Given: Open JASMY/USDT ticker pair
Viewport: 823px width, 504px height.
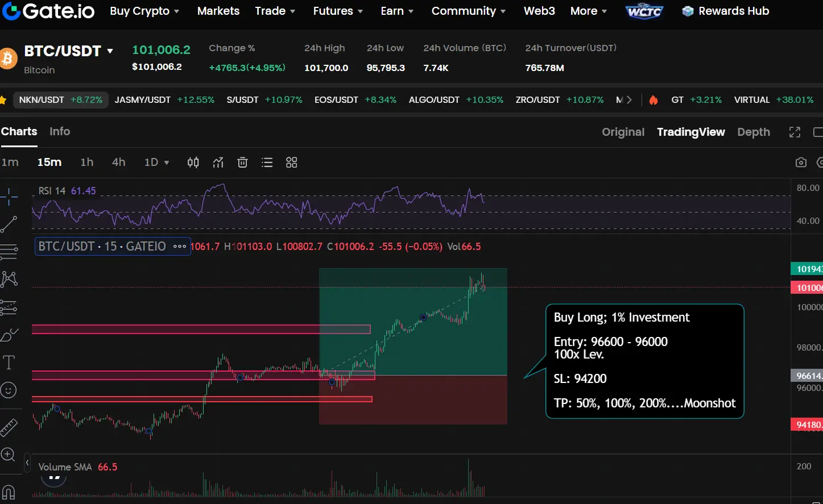Looking at the screenshot, I should [x=164, y=100].
